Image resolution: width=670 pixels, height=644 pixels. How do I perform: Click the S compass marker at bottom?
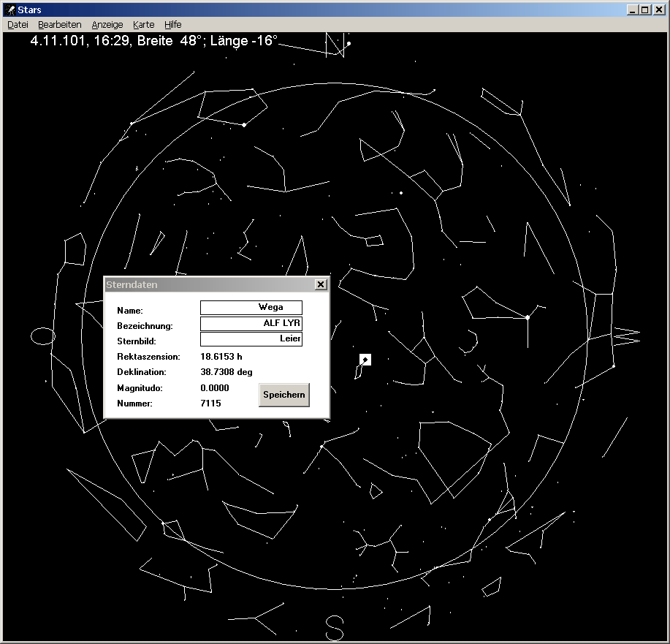[x=335, y=628]
